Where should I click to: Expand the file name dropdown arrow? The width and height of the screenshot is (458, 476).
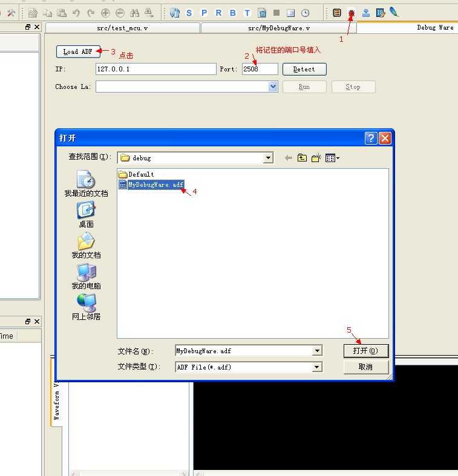[317, 351]
